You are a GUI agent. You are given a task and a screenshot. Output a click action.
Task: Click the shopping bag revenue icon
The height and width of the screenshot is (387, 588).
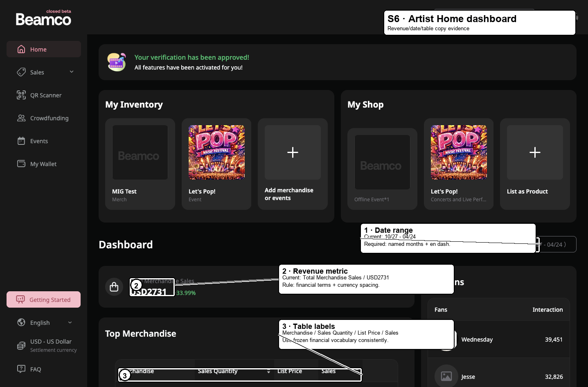click(114, 287)
